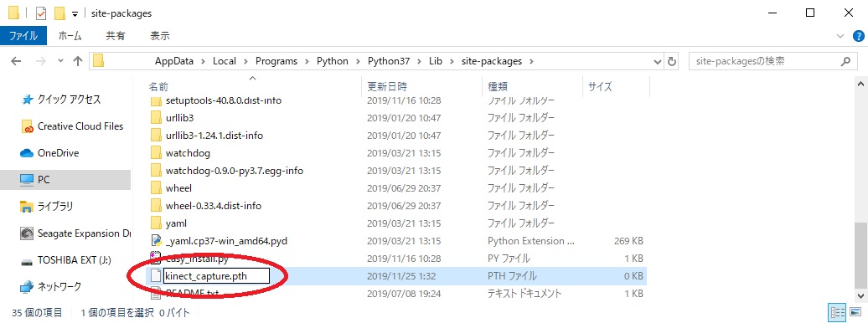Select TOSHIBA EXT (J:) in navigation pane

click(75, 260)
